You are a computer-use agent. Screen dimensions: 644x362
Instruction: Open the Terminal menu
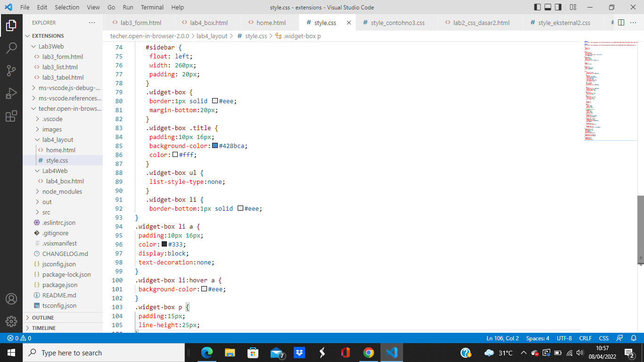pos(152,7)
